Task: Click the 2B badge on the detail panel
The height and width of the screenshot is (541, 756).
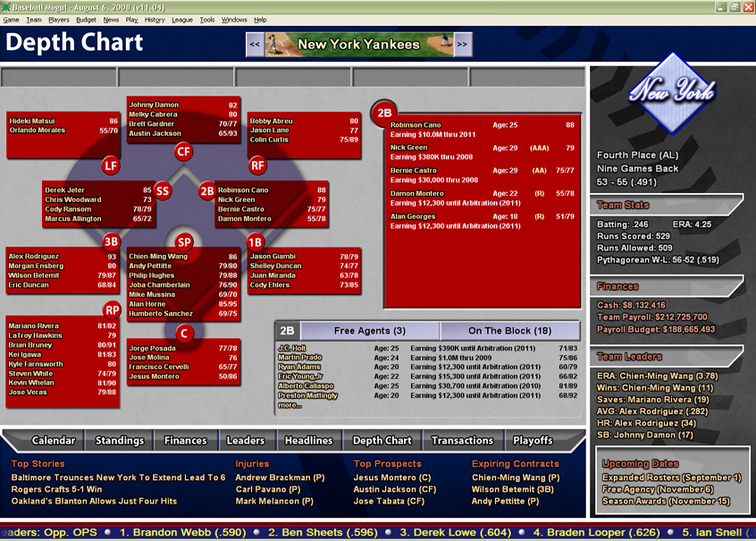Action: click(x=382, y=114)
